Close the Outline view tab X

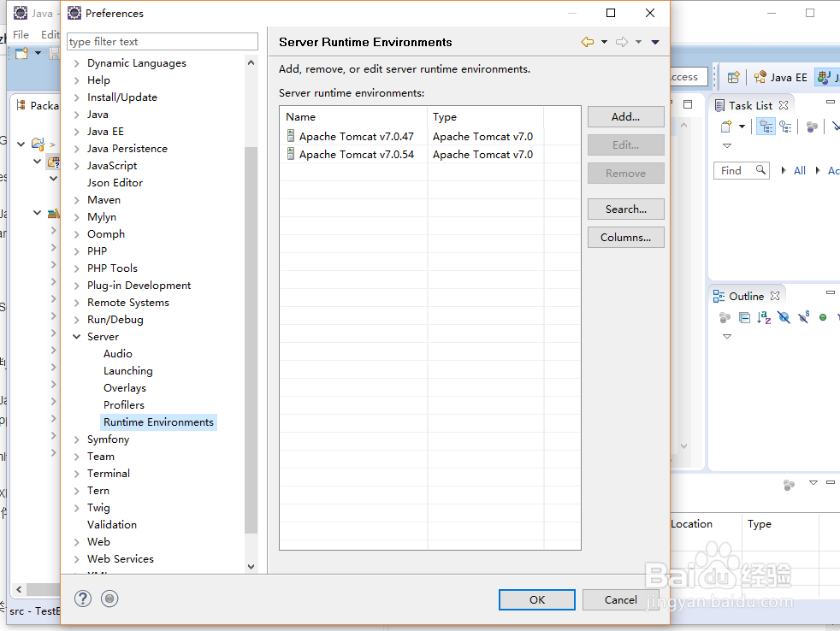(775, 296)
